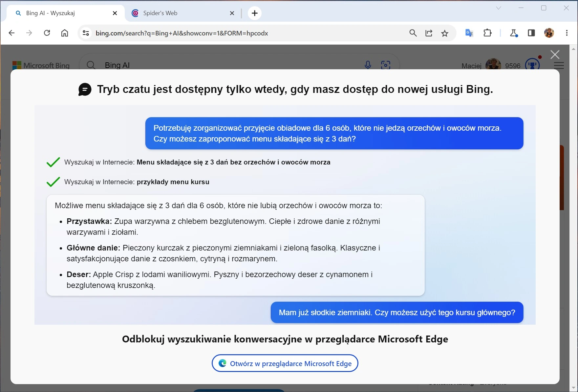Image resolution: width=578 pixels, height=392 pixels.
Task: Open the Chrome three-dot menu
Action: coord(567,33)
